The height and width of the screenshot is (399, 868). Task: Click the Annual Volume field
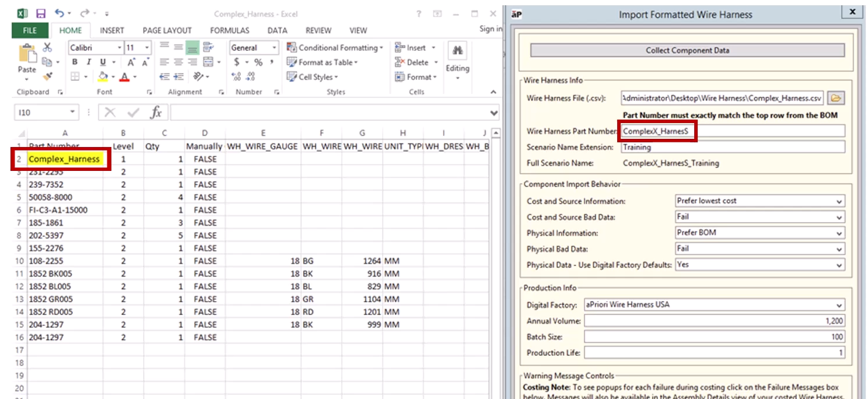(714, 321)
